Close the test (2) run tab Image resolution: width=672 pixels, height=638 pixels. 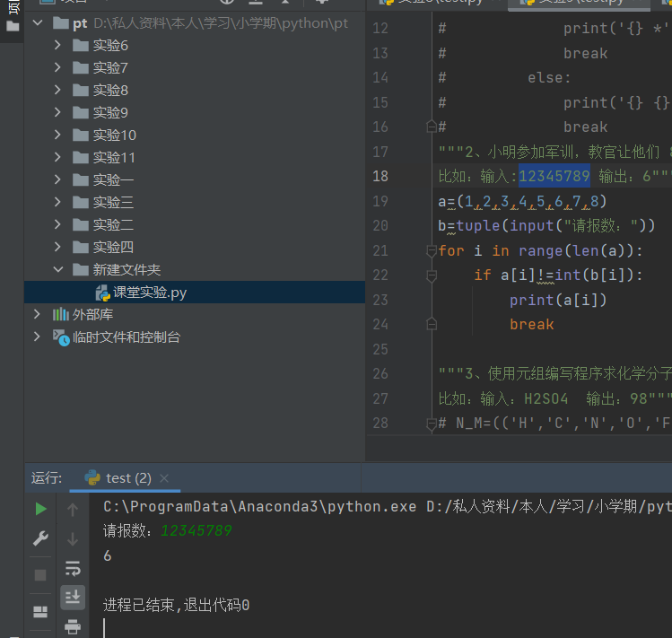pos(164,478)
